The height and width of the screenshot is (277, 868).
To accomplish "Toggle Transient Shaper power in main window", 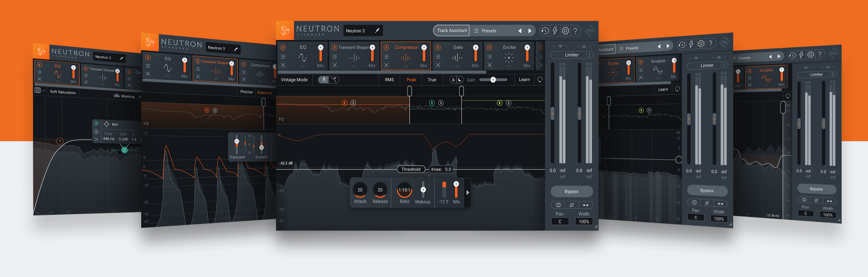I will pyautogui.click(x=335, y=48).
